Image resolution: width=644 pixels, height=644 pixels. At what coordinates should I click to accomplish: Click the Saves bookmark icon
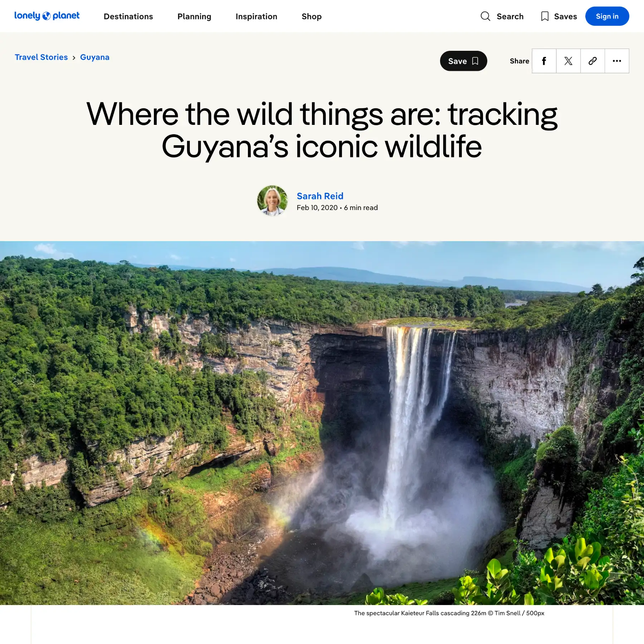click(545, 16)
